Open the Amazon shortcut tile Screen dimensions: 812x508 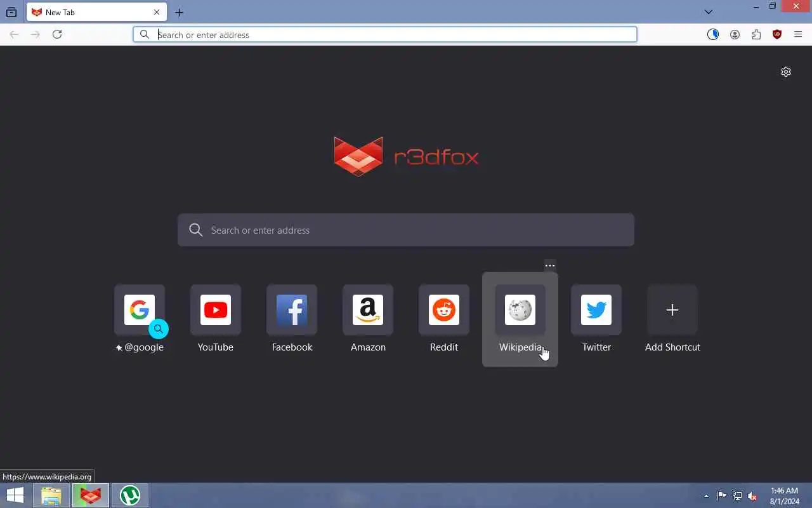(x=368, y=319)
